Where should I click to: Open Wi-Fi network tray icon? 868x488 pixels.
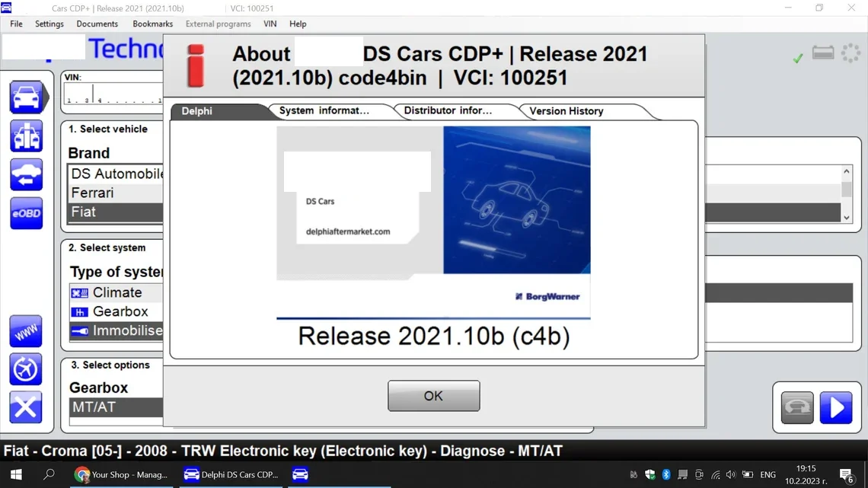[715, 475]
